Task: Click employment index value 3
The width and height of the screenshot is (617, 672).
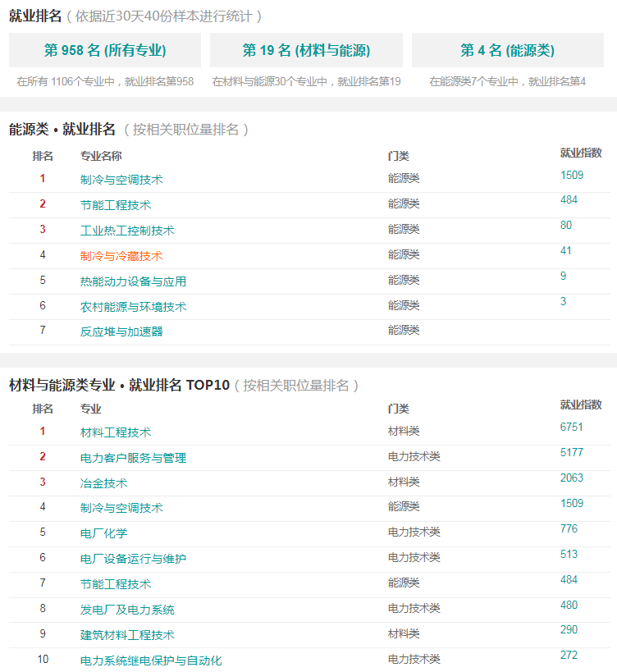Action: click(563, 301)
